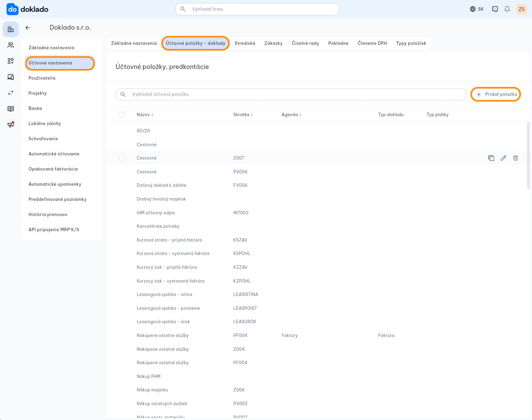This screenshot has width=532, height=420.
Task: Sort the table by Skratka column
Action: (243, 114)
